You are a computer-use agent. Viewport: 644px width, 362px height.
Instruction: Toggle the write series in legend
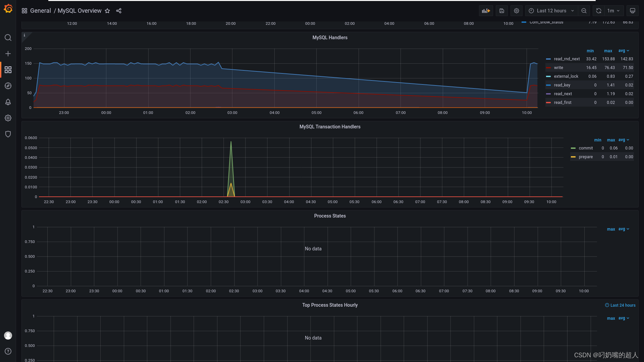558,68
